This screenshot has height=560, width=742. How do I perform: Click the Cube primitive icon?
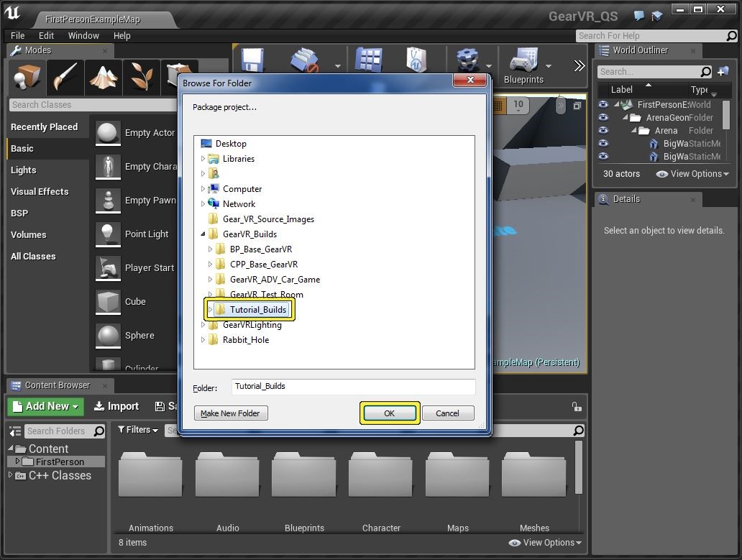[x=108, y=302]
